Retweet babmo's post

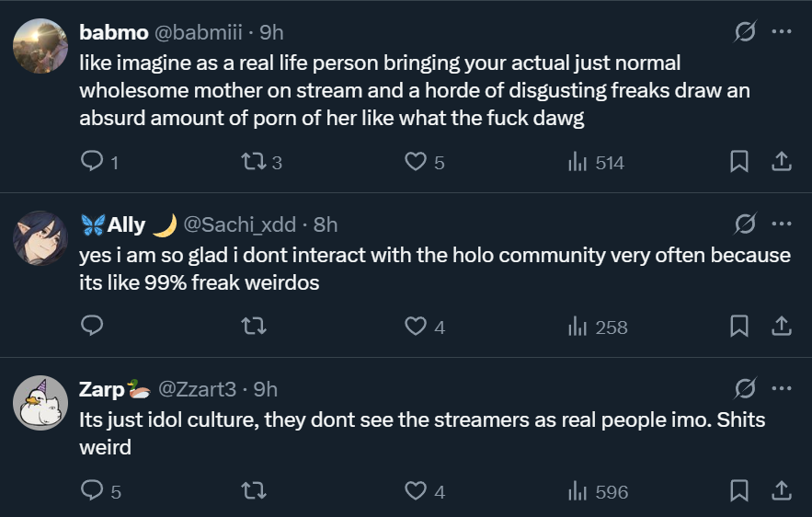pos(252,162)
